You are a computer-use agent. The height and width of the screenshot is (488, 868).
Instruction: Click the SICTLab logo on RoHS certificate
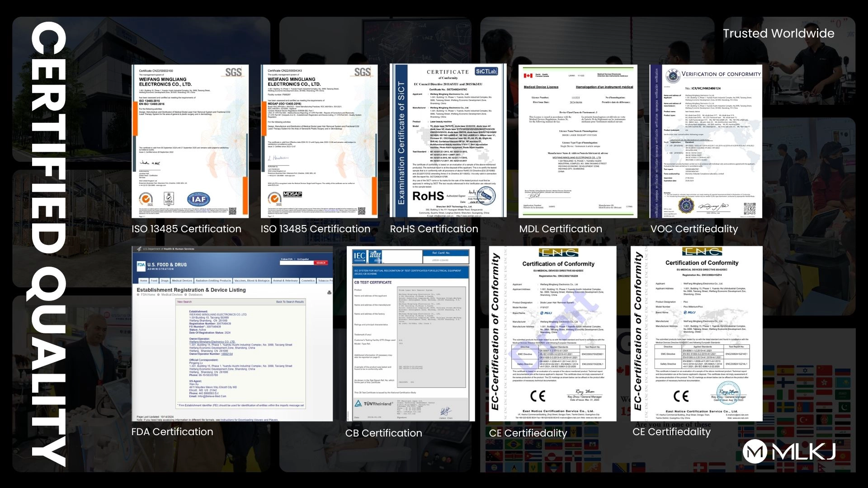point(486,71)
